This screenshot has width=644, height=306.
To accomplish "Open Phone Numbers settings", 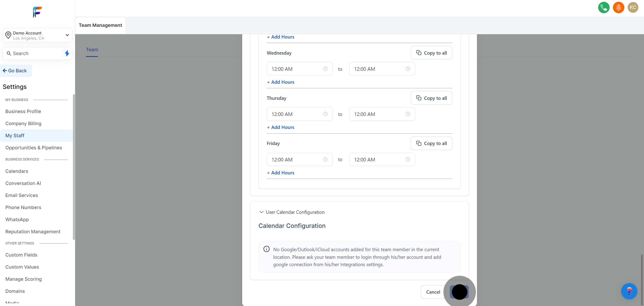I will [x=23, y=208].
